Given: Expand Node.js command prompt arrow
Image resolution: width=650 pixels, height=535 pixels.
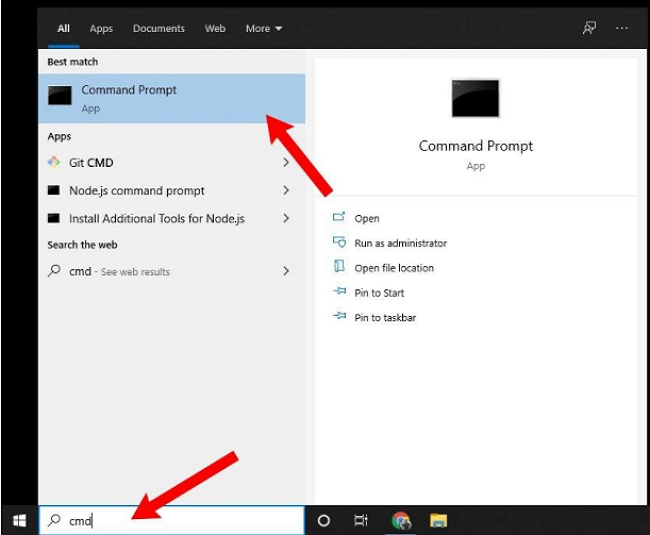Looking at the screenshot, I should (286, 190).
